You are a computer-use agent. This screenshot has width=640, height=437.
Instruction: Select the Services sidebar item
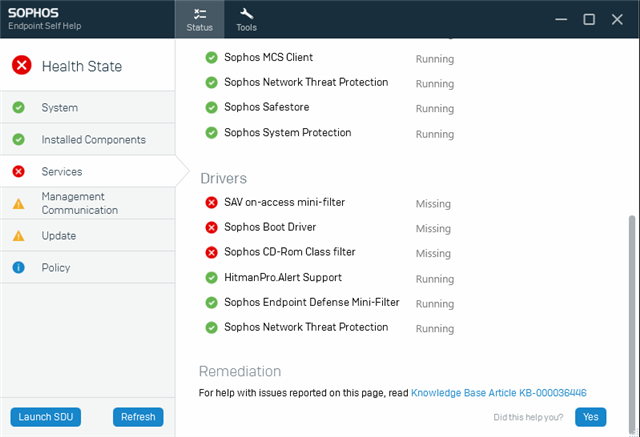click(87, 171)
